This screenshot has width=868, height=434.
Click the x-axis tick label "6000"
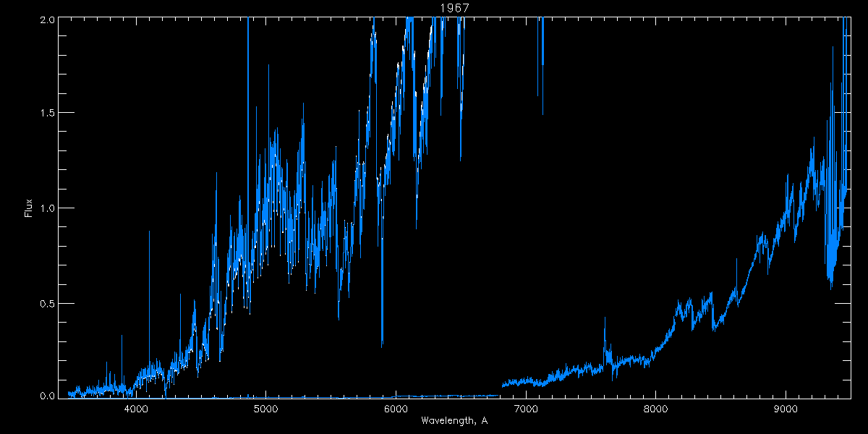(x=396, y=408)
